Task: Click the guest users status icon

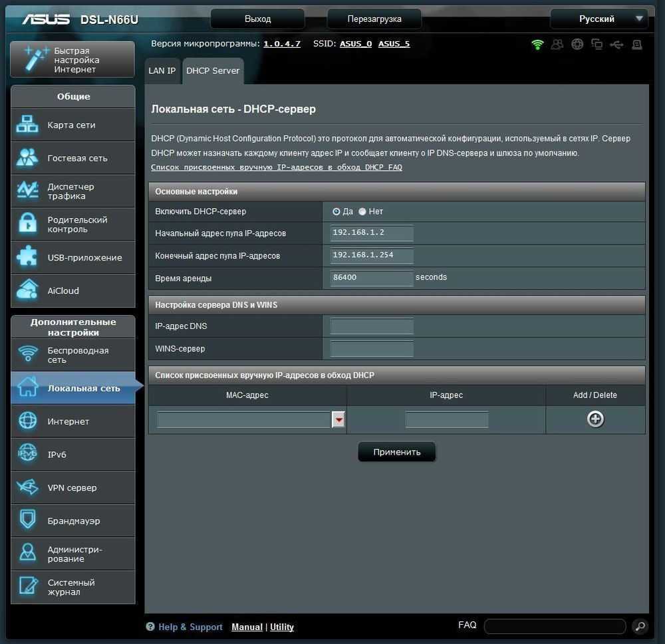Action: [x=557, y=45]
